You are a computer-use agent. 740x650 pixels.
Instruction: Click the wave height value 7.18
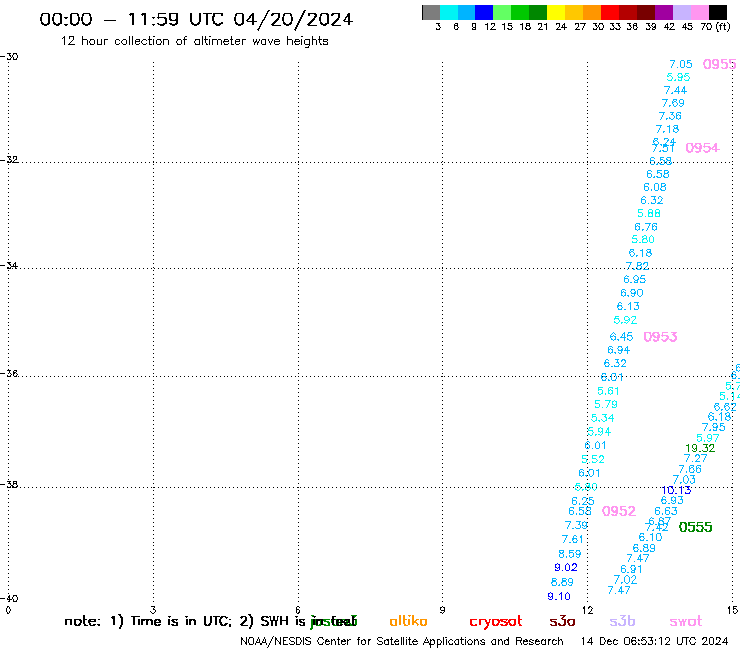pos(667,129)
